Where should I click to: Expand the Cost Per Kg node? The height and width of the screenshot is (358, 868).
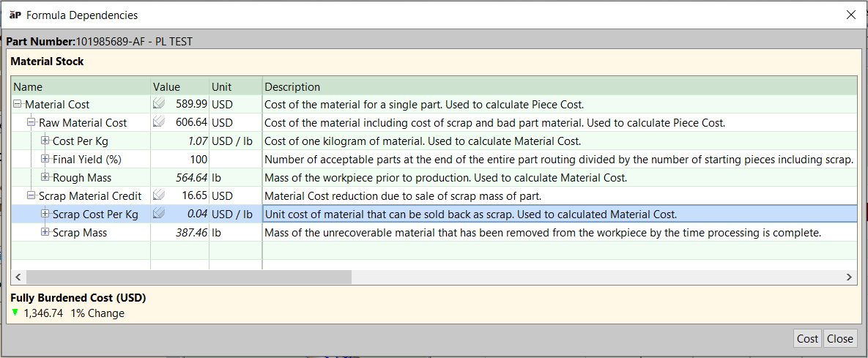[x=45, y=141]
